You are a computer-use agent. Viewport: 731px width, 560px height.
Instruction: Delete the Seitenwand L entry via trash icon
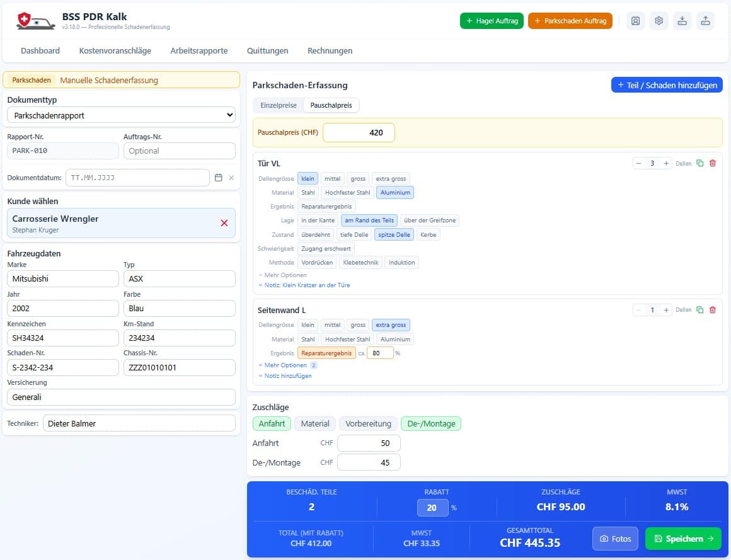713,310
